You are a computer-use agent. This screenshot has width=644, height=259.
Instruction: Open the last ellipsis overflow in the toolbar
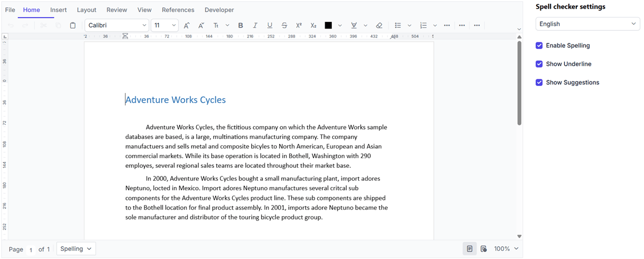coord(477,25)
